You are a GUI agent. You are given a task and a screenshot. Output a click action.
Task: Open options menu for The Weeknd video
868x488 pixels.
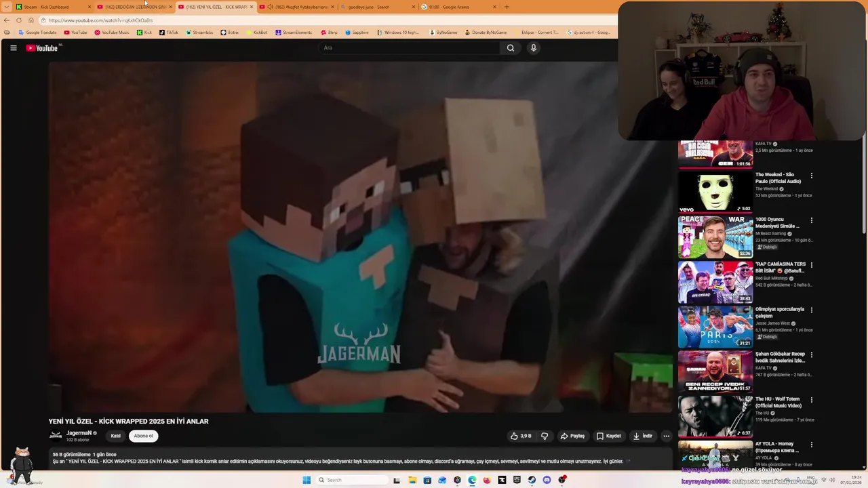click(x=811, y=176)
